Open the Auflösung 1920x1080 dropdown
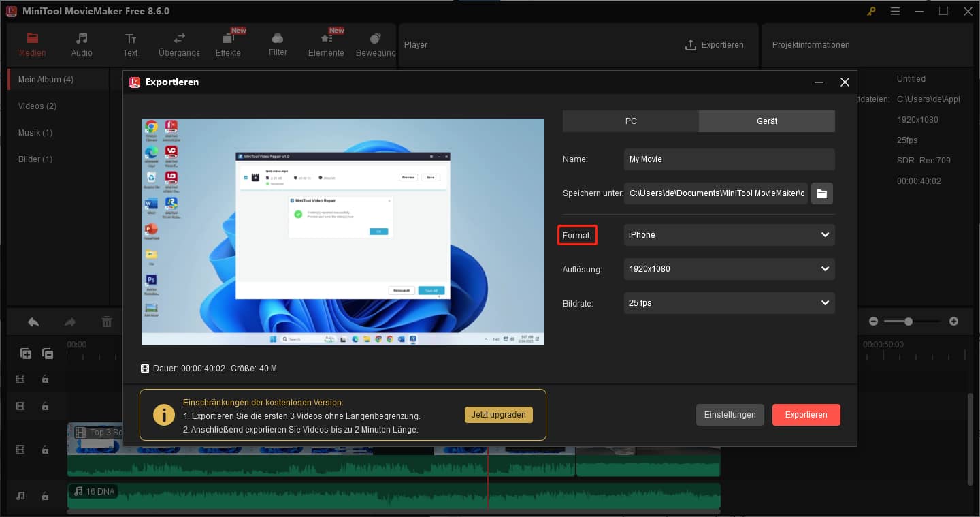980x517 pixels. 728,268
